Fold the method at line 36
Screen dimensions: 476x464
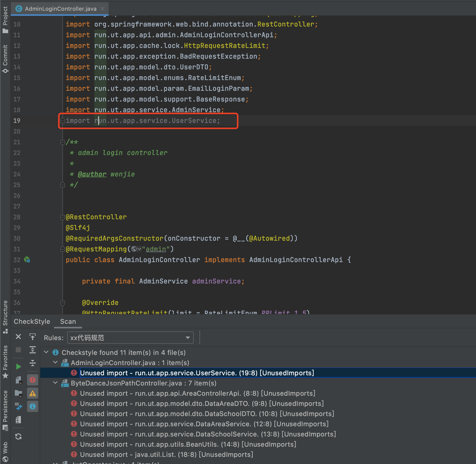click(63, 303)
